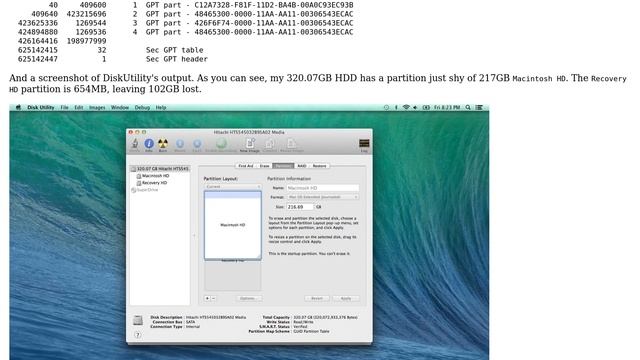Open Partition Layout Current dropdown
Screen dimensions: 640x360
[233, 187]
